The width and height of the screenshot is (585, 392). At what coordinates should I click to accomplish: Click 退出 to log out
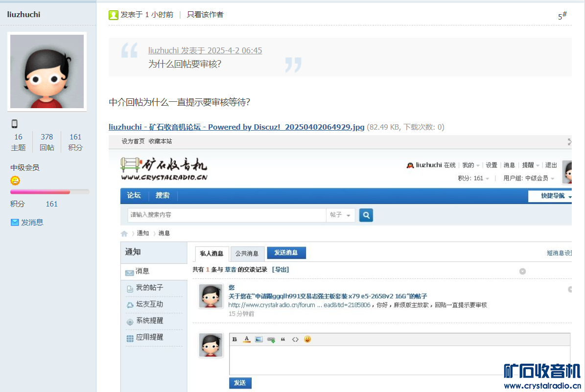coord(551,165)
